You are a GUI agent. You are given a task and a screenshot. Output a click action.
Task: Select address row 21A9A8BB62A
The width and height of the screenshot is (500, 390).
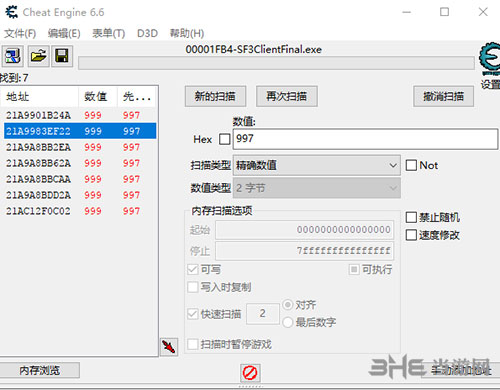tap(80, 163)
